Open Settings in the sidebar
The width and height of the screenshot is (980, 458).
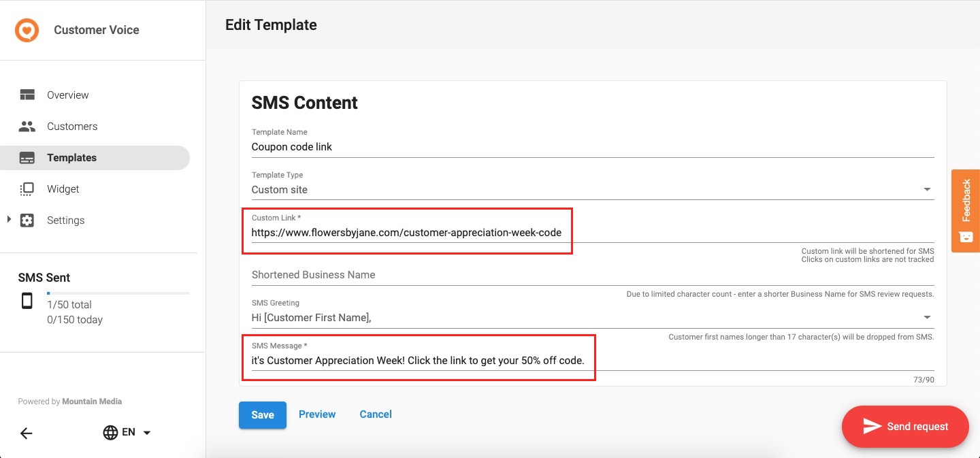pos(95,220)
